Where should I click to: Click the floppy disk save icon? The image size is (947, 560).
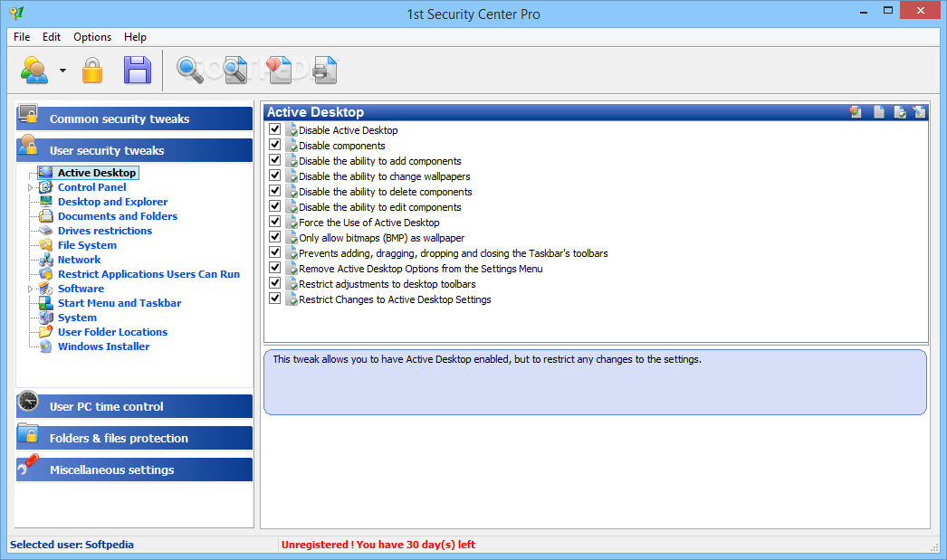click(x=138, y=70)
